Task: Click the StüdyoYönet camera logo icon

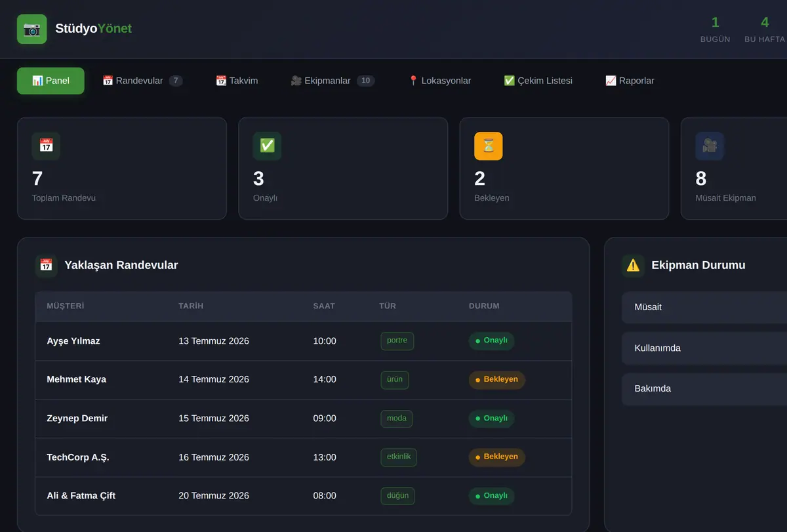Action: coord(31,29)
